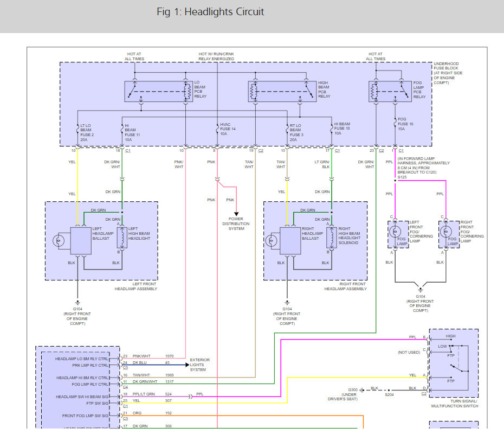504x441 pixels.
Task: Select 'PRK LMP RLY CTRL' pin label
Action: click(x=91, y=365)
